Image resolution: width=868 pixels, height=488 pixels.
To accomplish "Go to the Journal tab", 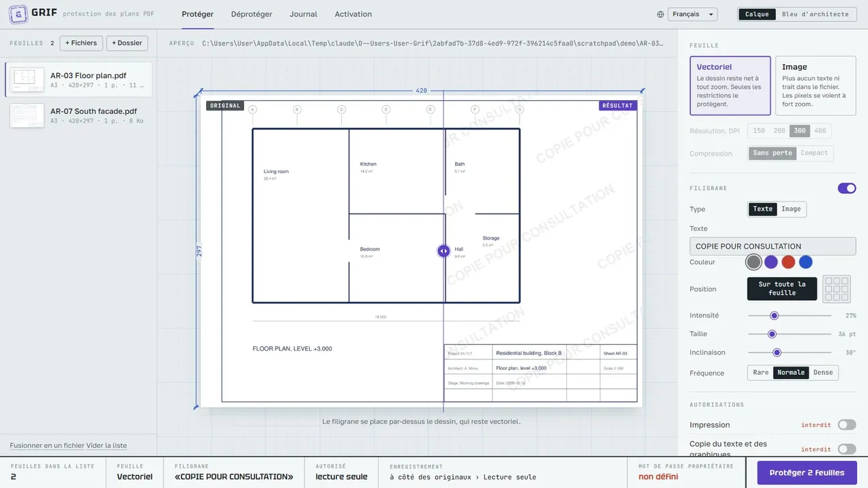I will [303, 14].
